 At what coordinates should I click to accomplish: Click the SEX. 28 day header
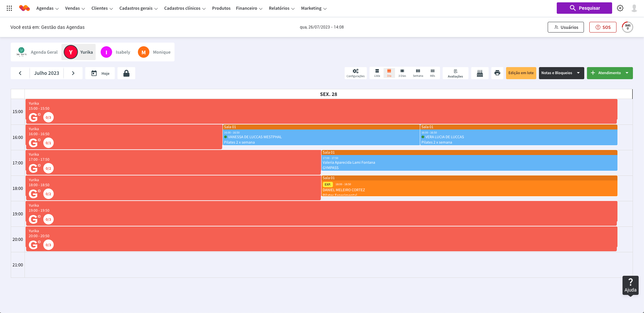tap(329, 94)
